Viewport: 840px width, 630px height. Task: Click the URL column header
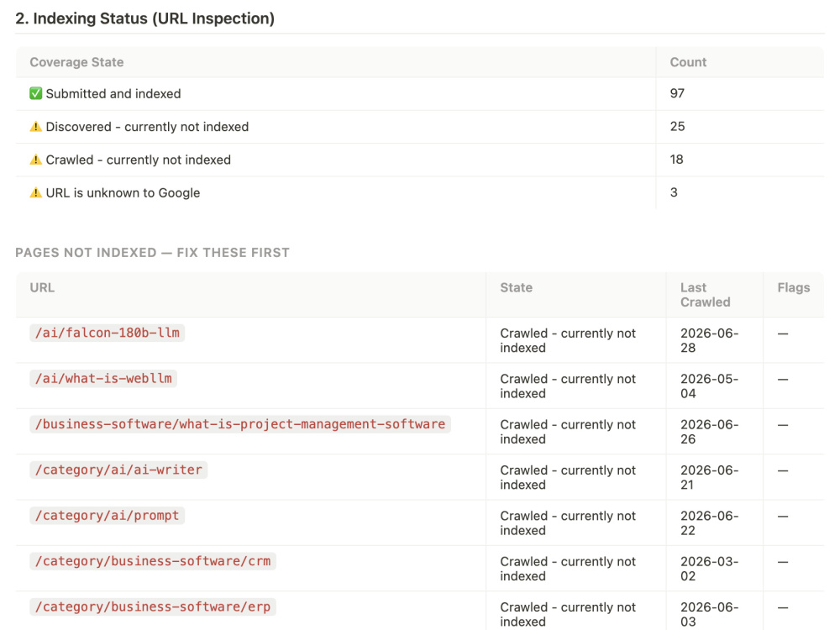tap(42, 287)
